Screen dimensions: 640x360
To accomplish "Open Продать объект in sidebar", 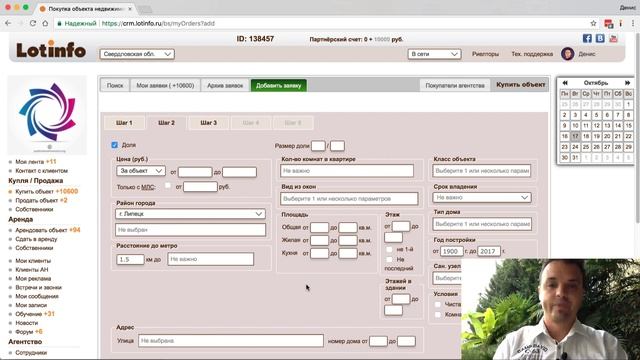I will click(37, 200).
